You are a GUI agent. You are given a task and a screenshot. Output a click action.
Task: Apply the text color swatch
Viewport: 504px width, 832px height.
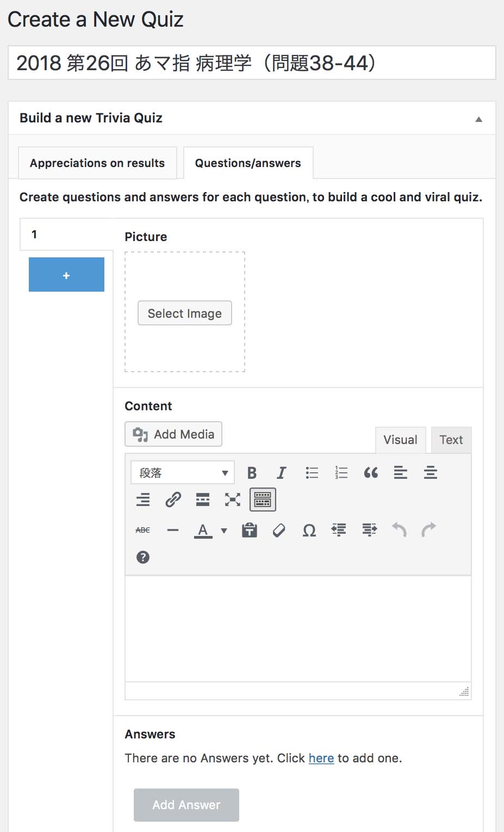(203, 530)
